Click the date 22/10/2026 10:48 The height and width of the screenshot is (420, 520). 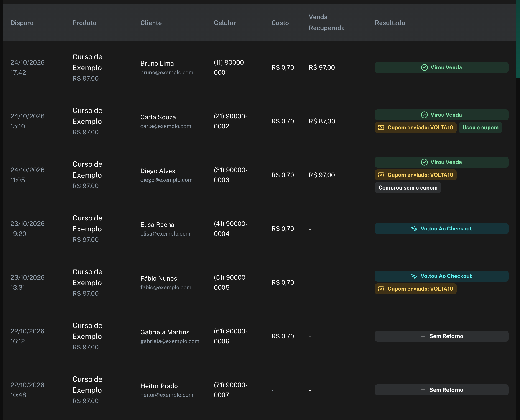tap(27, 390)
